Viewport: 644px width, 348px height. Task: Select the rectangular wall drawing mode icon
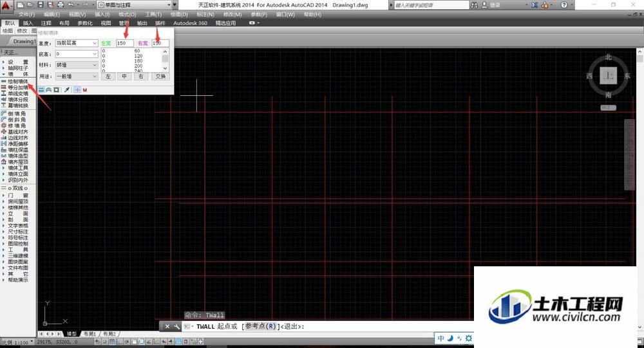(x=56, y=90)
